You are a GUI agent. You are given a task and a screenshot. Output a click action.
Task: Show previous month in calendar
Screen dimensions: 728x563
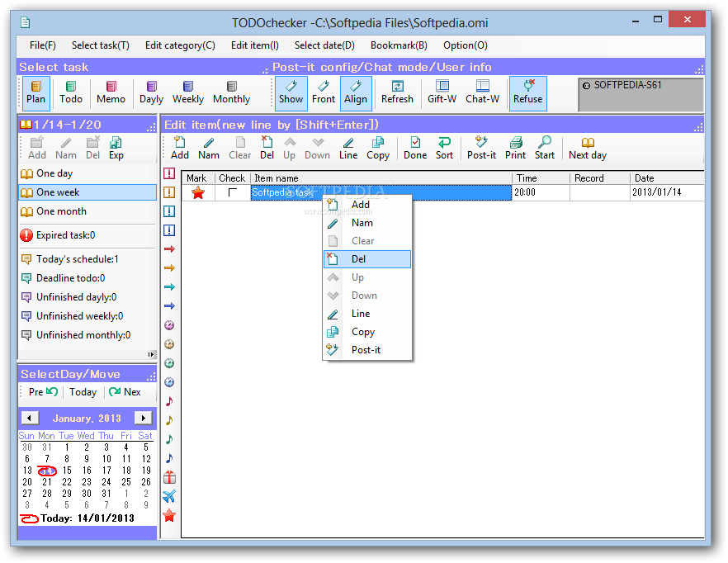31,418
